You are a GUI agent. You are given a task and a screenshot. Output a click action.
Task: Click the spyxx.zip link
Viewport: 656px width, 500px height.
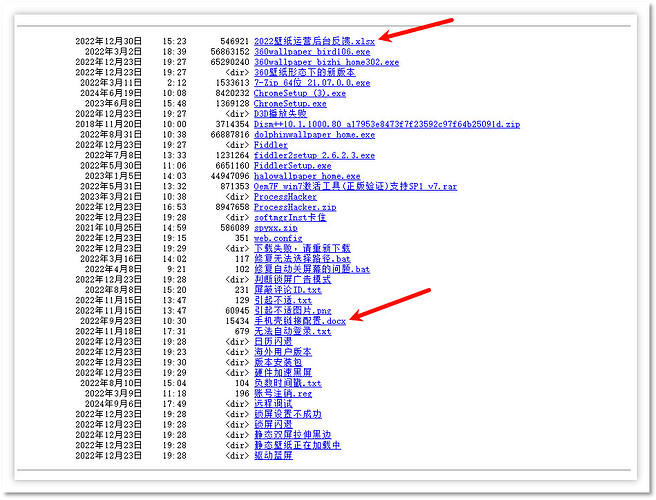tap(275, 228)
